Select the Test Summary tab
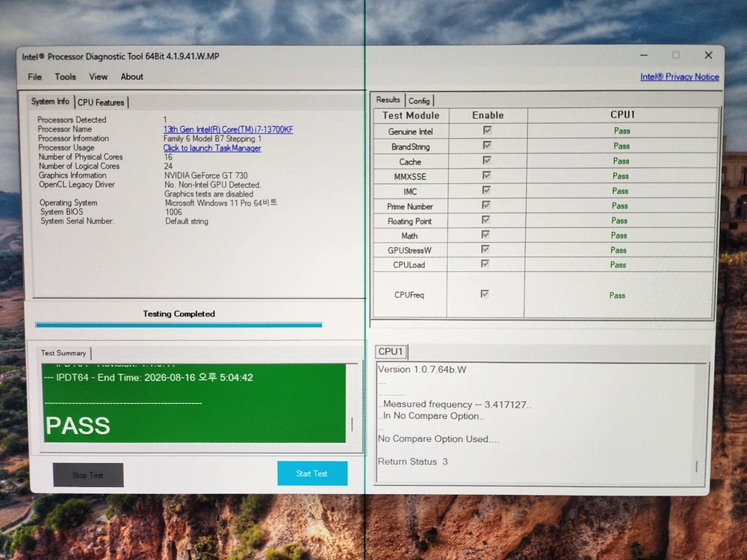Image resolution: width=747 pixels, height=560 pixels. (x=63, y=353)
